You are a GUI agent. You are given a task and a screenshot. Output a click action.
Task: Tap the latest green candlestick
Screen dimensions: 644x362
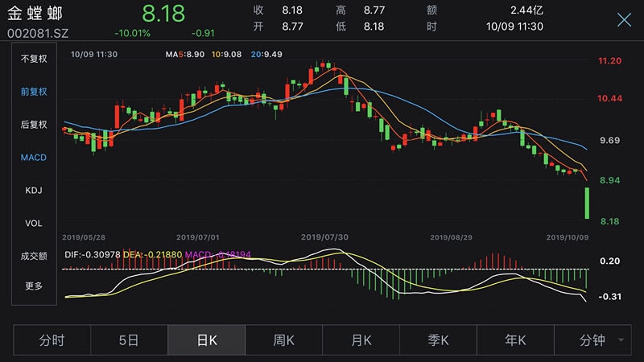tap(587, 203)
